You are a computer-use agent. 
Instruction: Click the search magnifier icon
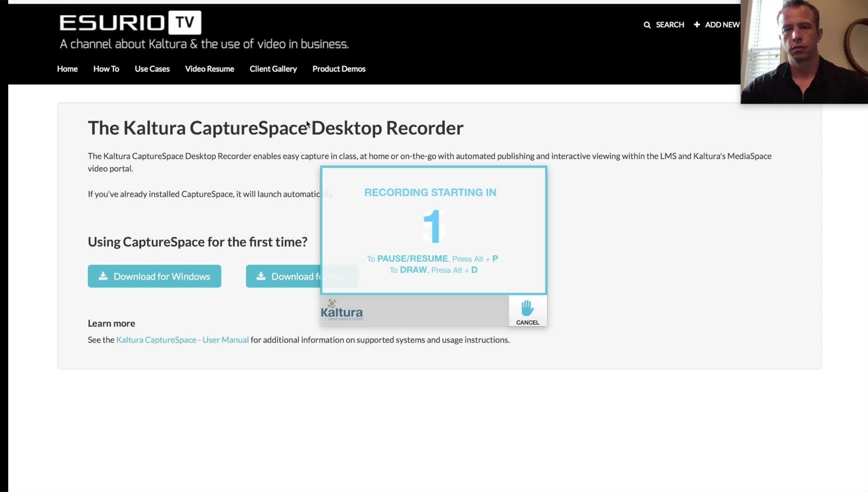pos(647,24)
